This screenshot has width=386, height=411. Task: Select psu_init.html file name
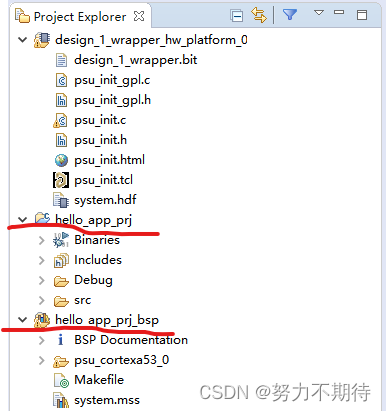pyautogui.click(x=110, y=160)
